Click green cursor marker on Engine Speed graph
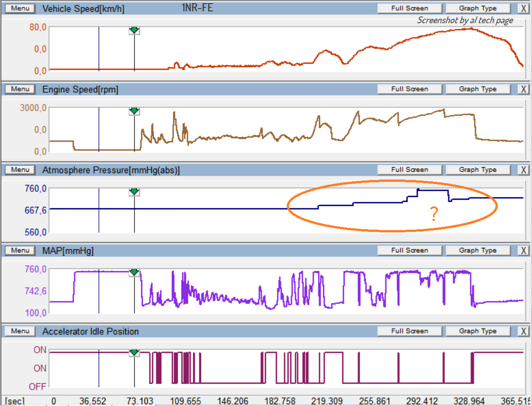532x406 pixels. (134, 111)
